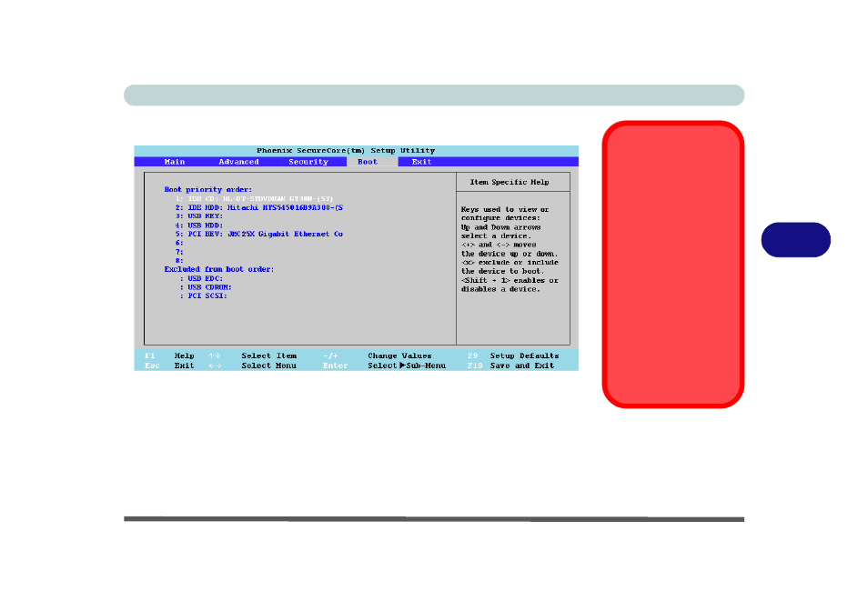Click the Phoenix SecureCore Setup Utility title
The width and height of the screenshot is (868, 611).
[x=346, y=150]
